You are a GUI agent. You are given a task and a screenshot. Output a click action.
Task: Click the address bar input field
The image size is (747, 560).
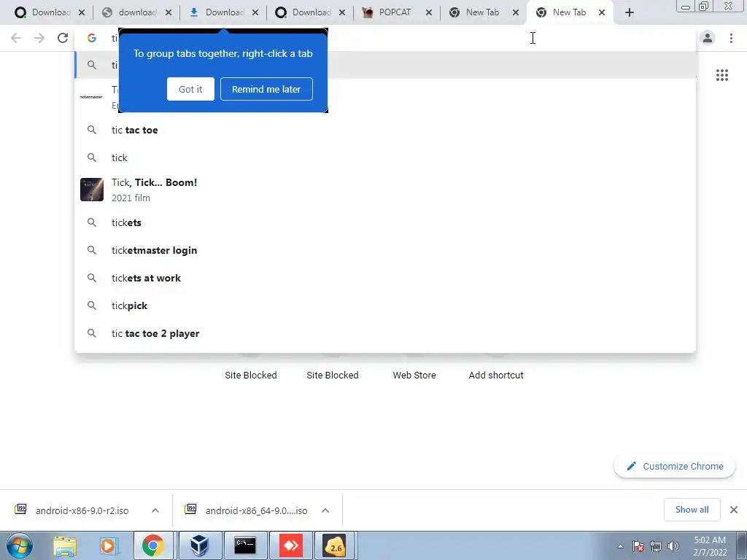(385, 38)
